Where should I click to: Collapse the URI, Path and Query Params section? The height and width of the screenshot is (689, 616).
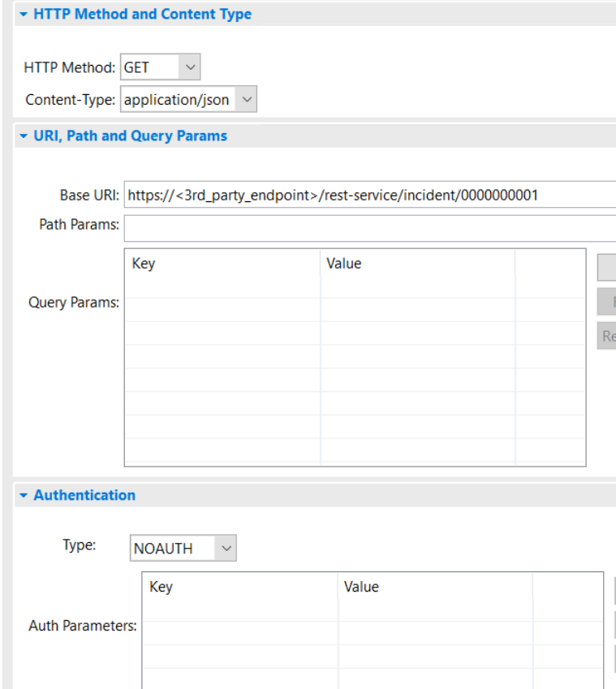[x=24, y=136]
